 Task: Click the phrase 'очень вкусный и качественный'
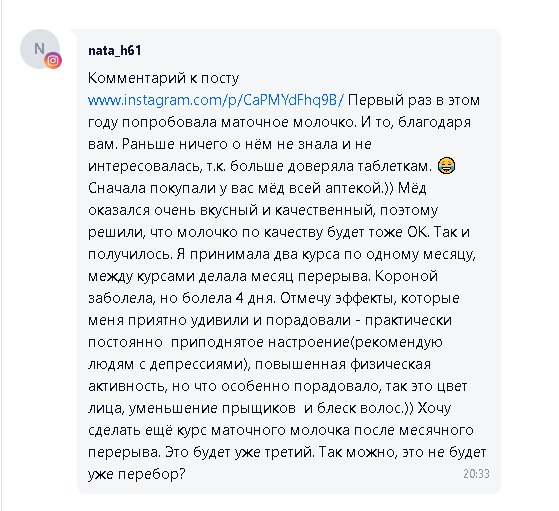point(264,210)
